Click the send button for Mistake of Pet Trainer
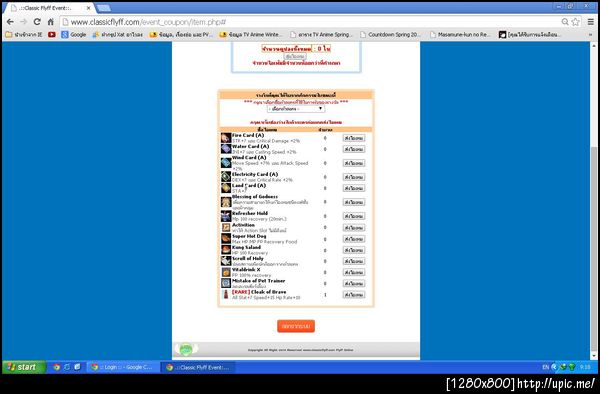 tap(354, 283)
